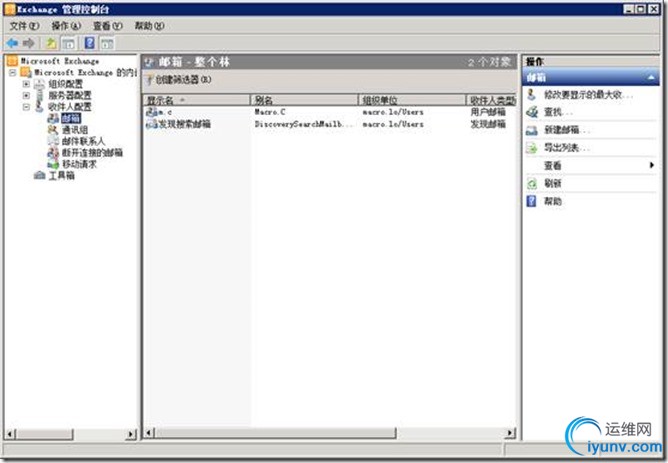Select 通讯组 in the tree

[75, 129]
